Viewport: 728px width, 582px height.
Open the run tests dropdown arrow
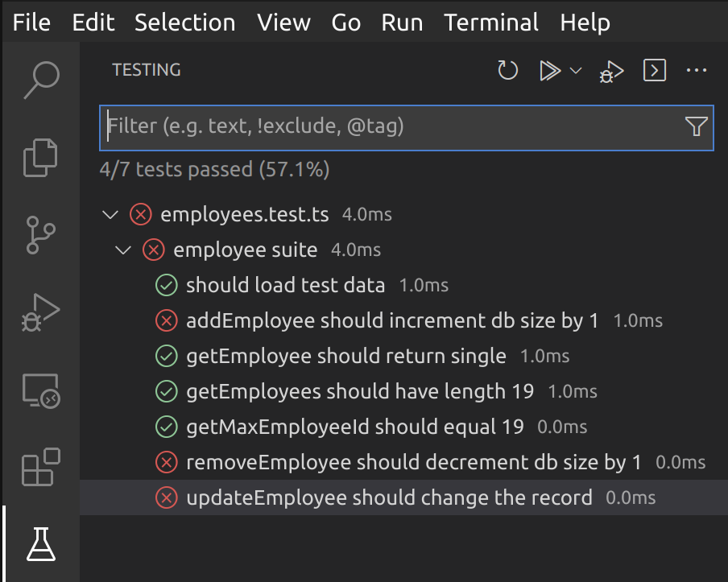tap(576, 71)
